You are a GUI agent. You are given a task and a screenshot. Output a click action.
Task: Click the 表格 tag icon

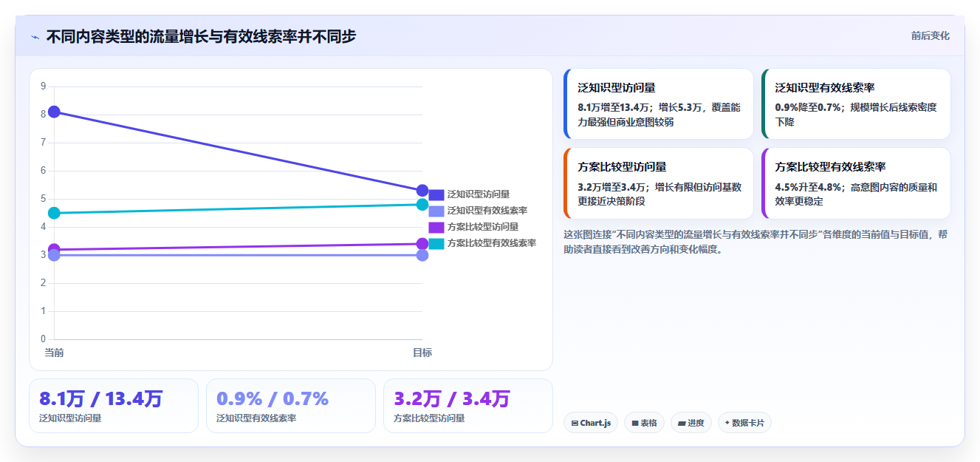(x=635, y=424)
